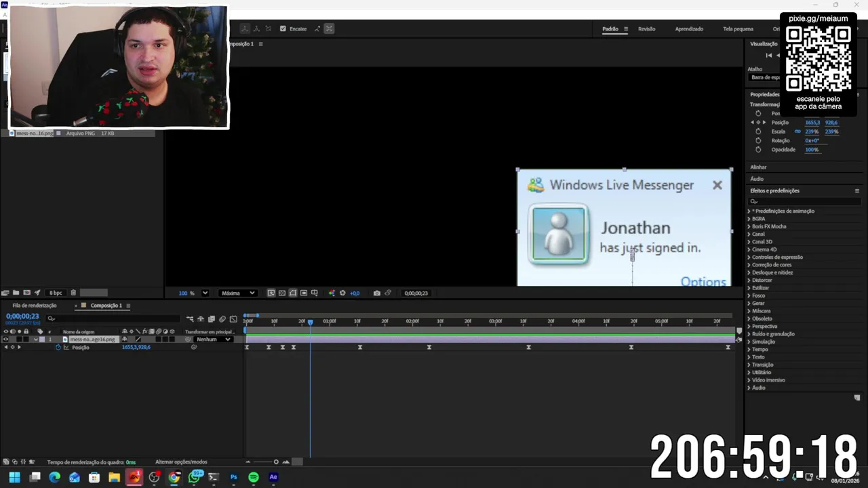Click the new composition icon in Project panel
868x488 pixels.
[x=26, y=293]
